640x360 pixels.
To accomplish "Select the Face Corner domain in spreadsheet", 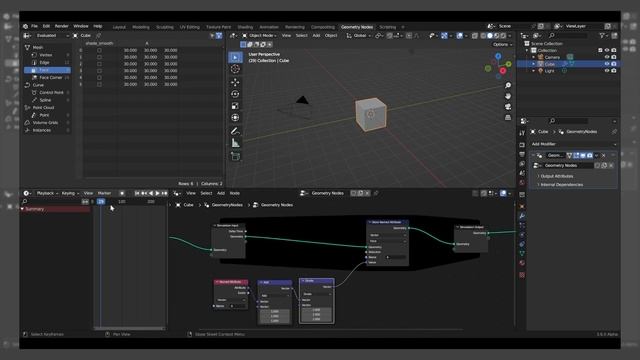I will [x=51, y=77].
